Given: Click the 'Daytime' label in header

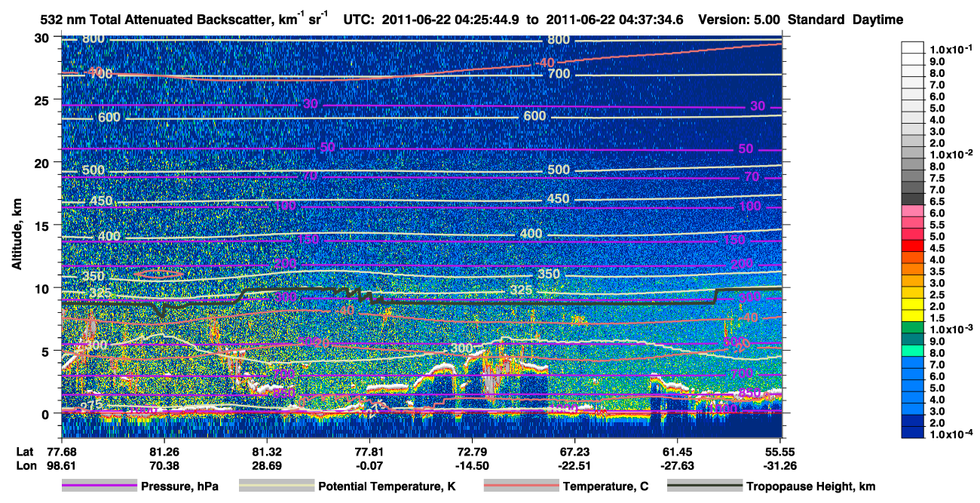Looking at the screenshot, I should (878, 20).
